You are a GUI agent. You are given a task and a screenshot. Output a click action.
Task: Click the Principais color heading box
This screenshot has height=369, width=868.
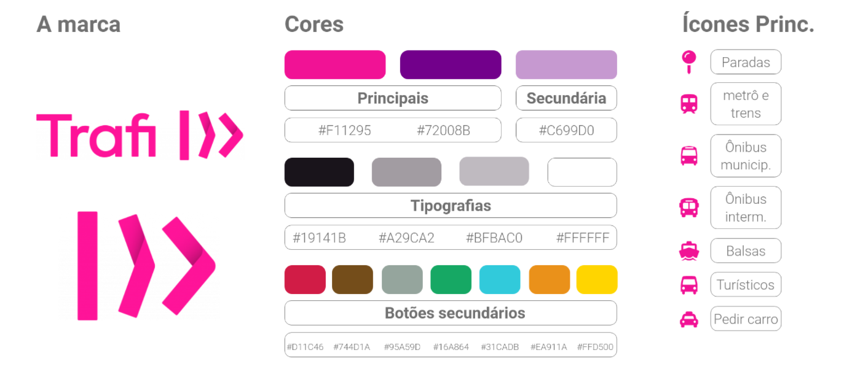click(393, 98)
